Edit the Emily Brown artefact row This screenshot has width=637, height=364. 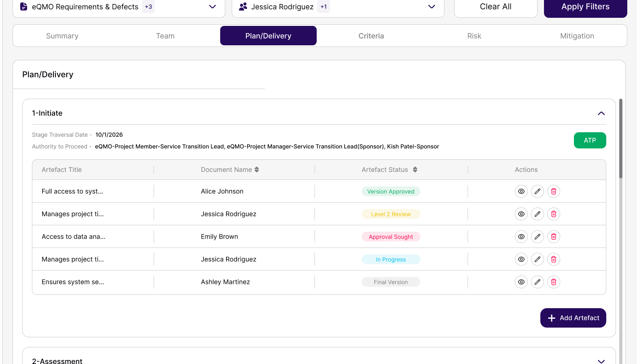(x=538, y=237)
